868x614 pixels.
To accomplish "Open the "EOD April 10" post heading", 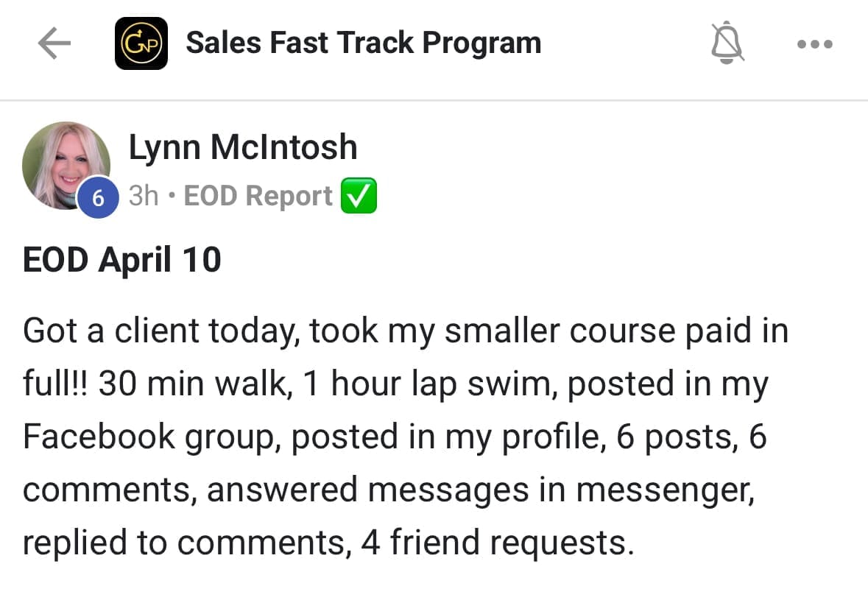I will pyautogui.click(x=122, y=260).
